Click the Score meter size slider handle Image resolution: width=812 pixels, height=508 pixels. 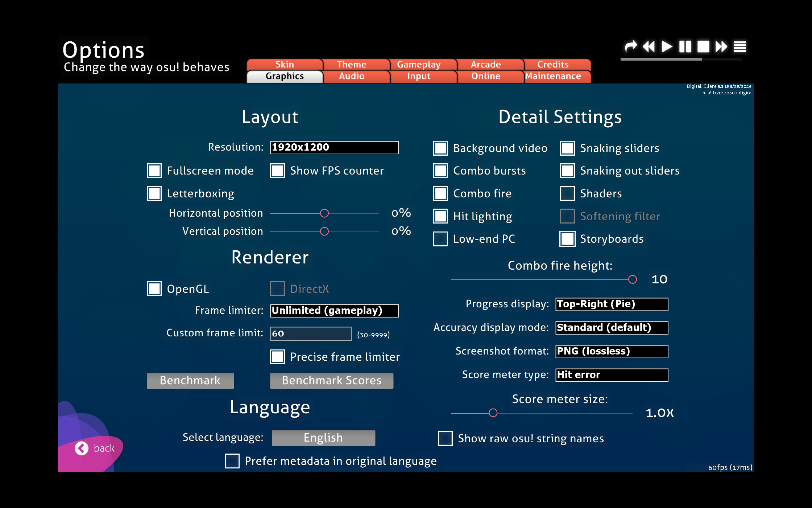[x=493, y=413]
